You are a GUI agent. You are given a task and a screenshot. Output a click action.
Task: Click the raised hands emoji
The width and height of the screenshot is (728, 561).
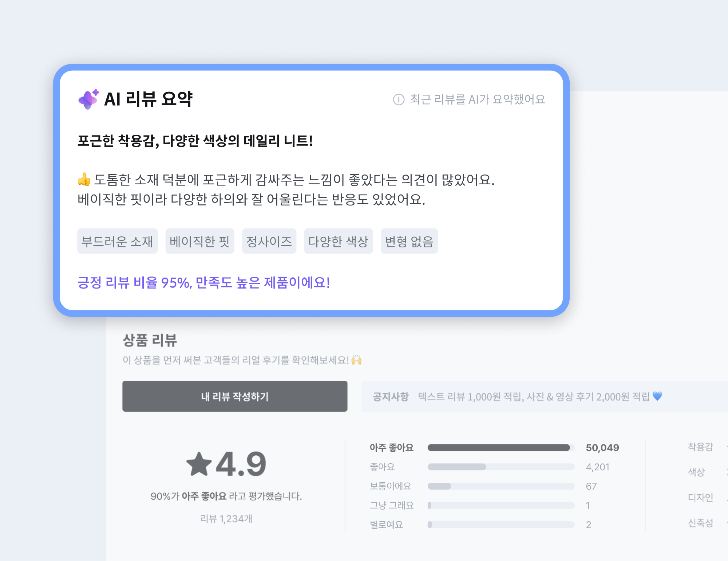pyautogui.click(x=356, y=360)
